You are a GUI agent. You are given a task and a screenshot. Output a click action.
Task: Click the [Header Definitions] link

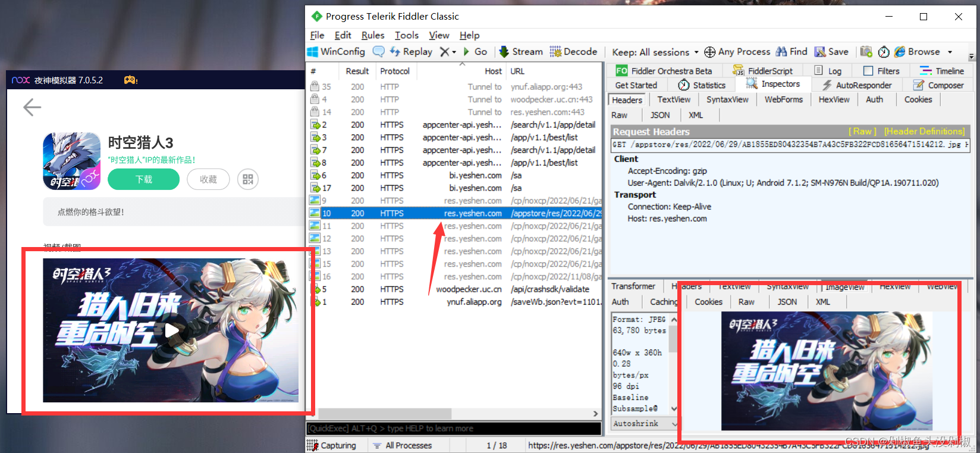924,132
